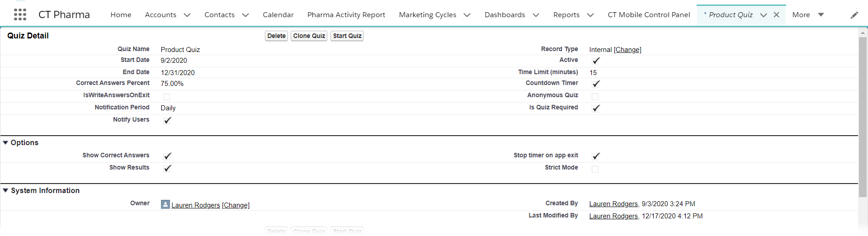The width and height of the screenshot is (868, 236).
Task: Click the Clone Quiz button
Action: pos(309,36)
